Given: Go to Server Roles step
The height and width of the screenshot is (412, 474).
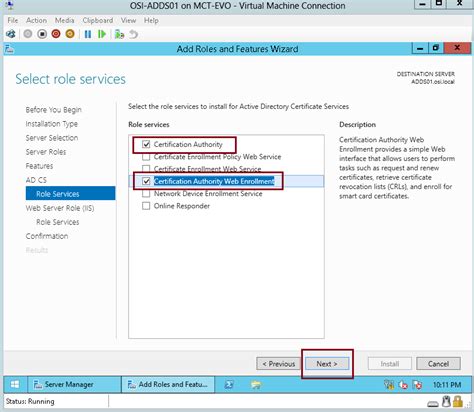Looking at the screenshot, I should (46, 152).
